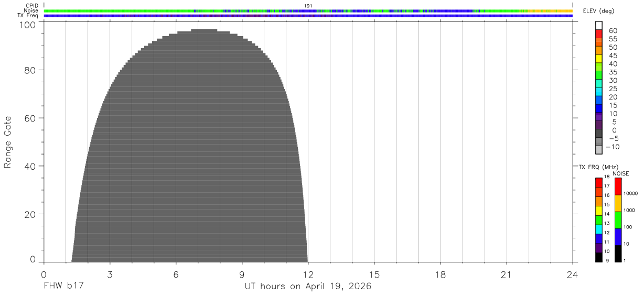
Task: Pick the cyan 12-13 MHz TX FRQ swatch
Action: (599, 229)
